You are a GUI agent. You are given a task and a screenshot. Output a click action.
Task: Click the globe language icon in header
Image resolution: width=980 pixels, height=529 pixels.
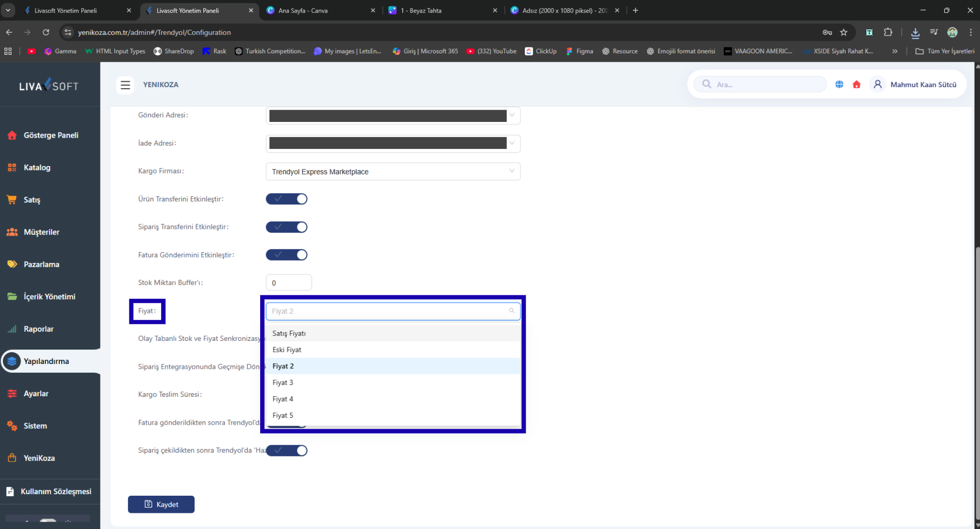coord(839,84)
